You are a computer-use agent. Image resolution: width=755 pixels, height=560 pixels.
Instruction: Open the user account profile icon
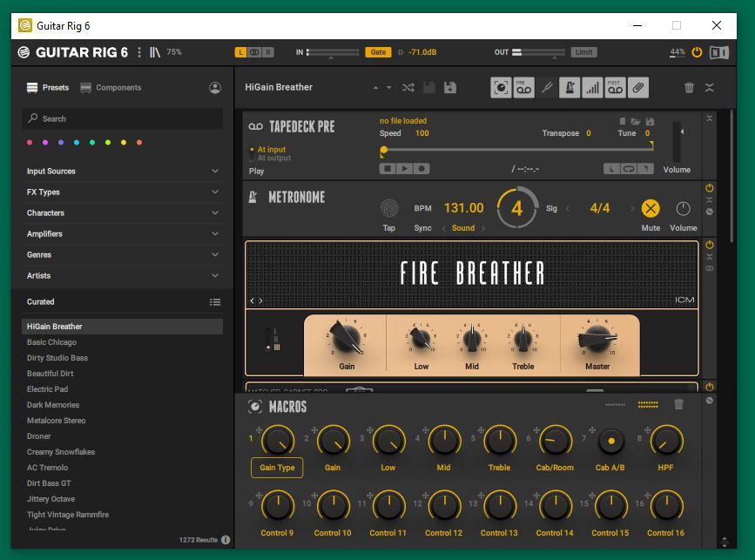(x=215, y=88)
